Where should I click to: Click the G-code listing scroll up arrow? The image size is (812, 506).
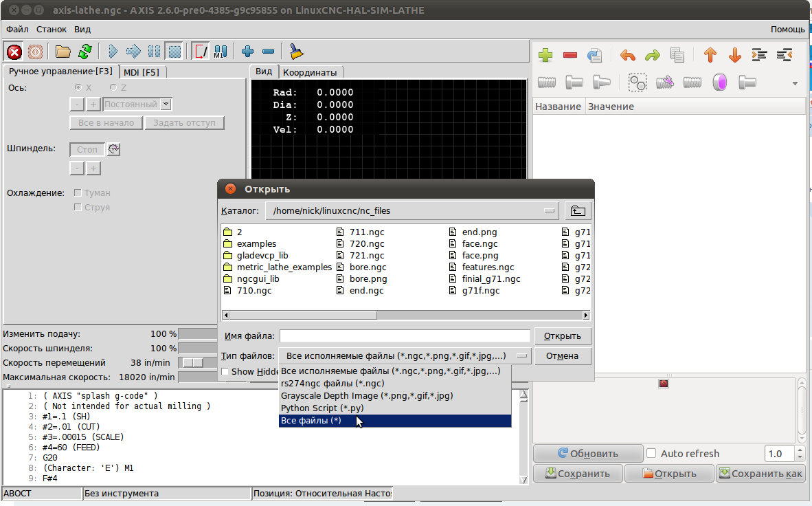523,395
